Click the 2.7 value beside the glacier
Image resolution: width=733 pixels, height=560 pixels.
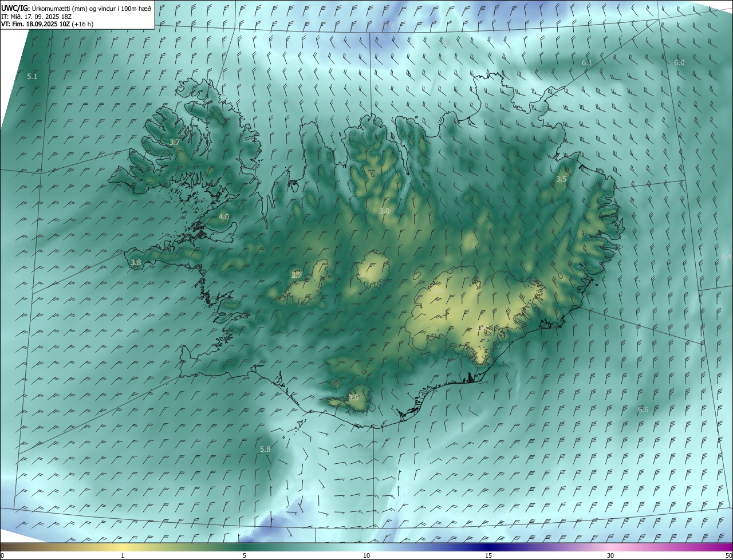click(x=297, y=275)
